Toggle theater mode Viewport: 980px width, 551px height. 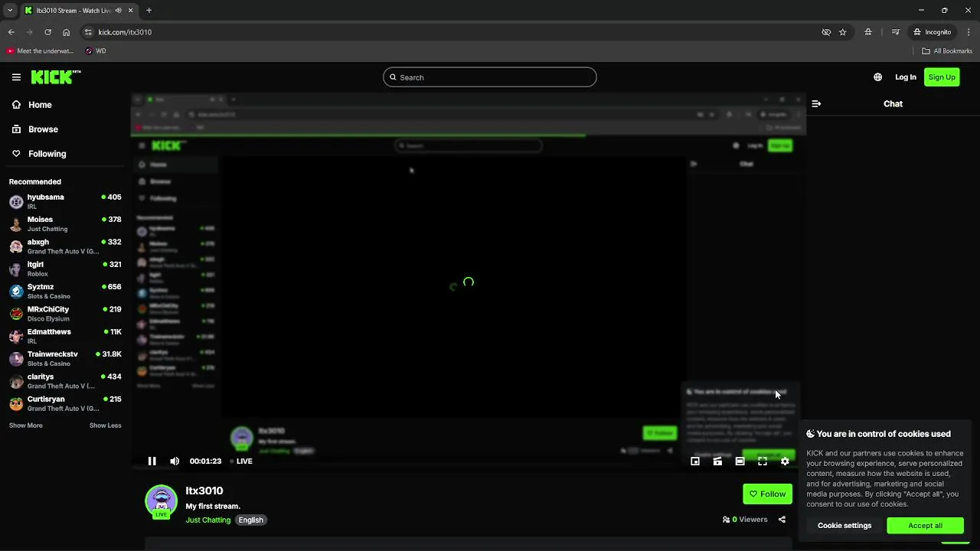(740, 461)
